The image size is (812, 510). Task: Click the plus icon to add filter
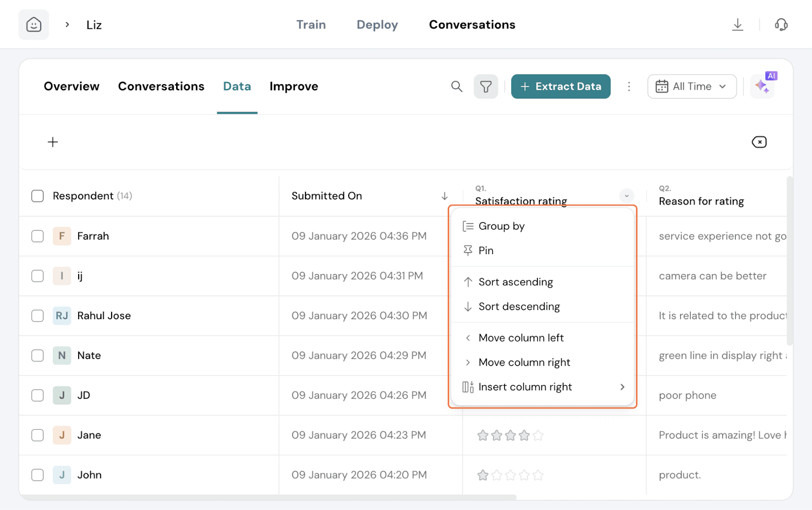click(53, 142)
